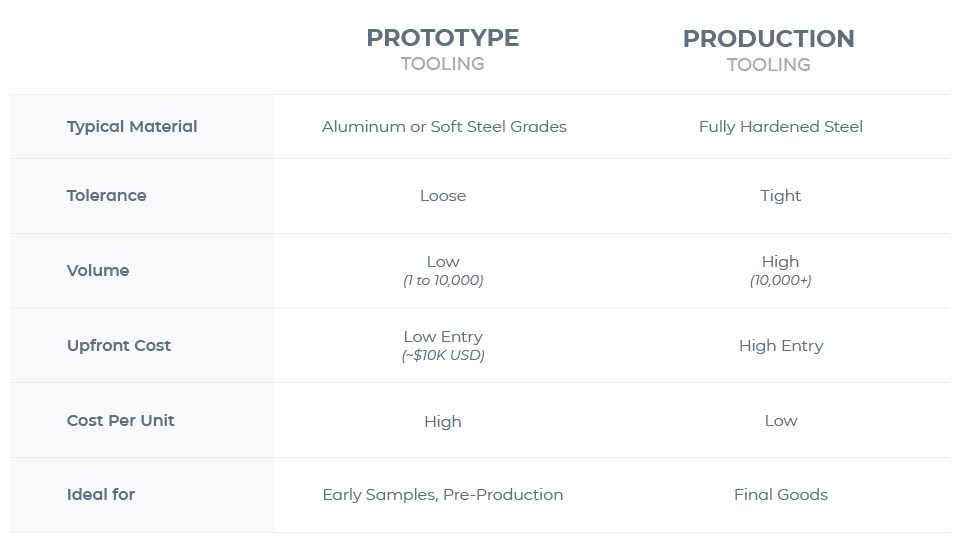
Task: Click the PRODUCTION TOOLING column header
Action: pos(768,50)
